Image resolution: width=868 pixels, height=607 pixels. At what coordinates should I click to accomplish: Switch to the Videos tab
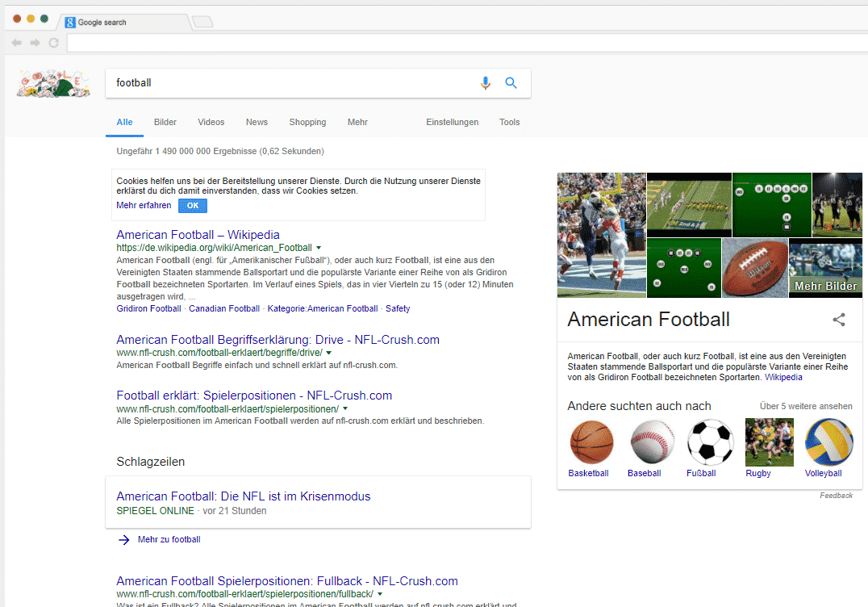tap(211, 122)
